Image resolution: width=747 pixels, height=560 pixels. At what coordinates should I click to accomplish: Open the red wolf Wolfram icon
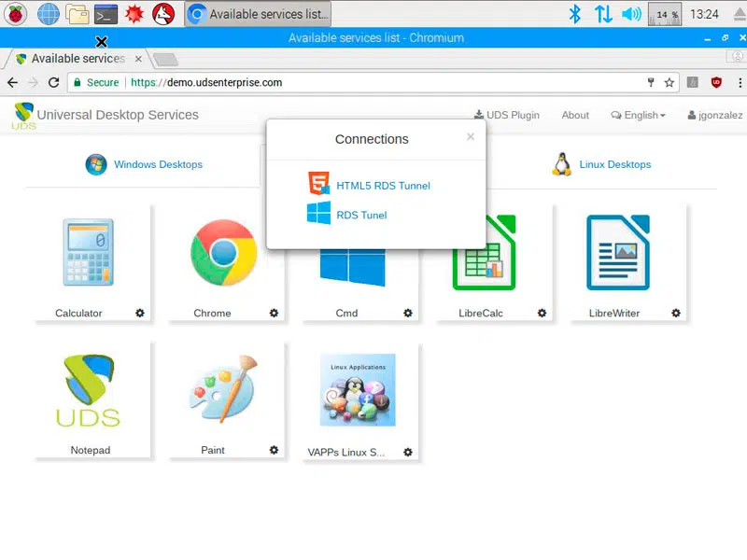[163, 14]
